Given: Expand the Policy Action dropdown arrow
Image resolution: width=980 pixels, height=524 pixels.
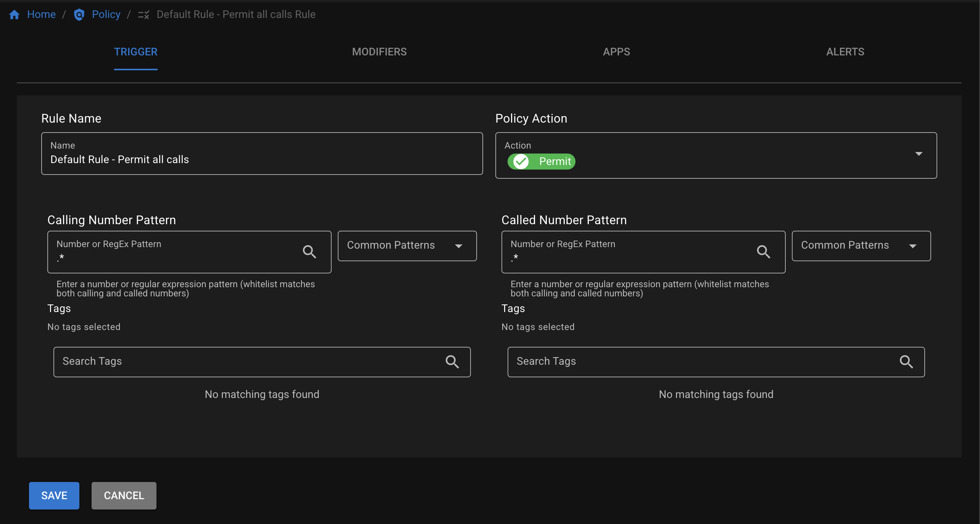Looking at the screenshot, I should [x=919, y=154].
